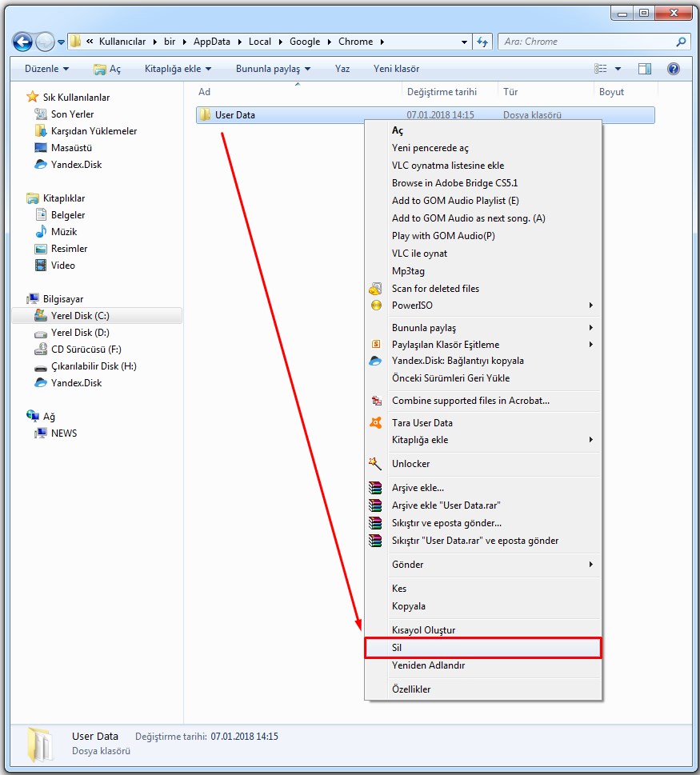Screen dimensions: 700x775
Task: Click the help question mark icon
Action: tap(674, 69)
